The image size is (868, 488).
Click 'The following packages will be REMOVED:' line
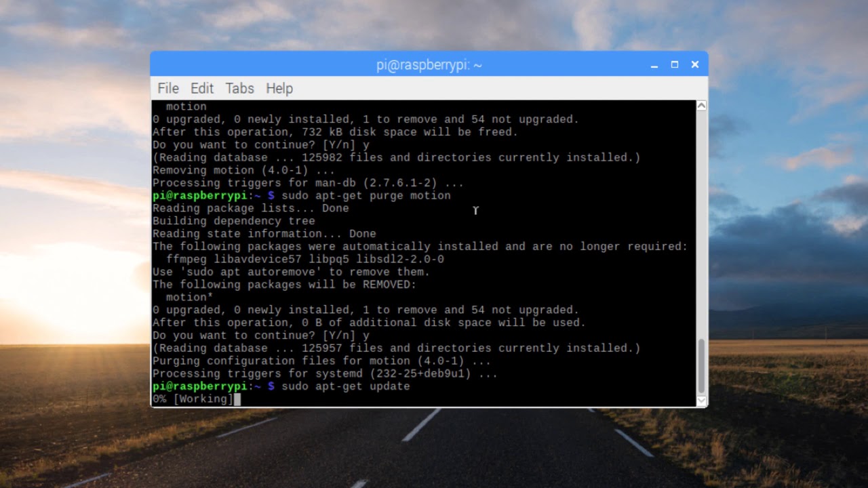click(x=285, y=285)
